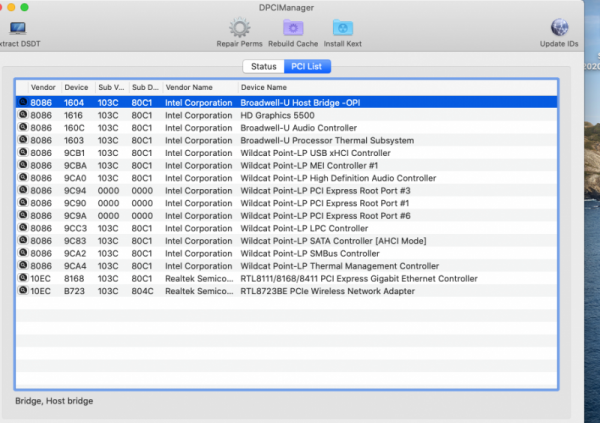The image size is (600, 423).
Task: Select the Wildcat Point-LP USB xHCI Controller row
Action: pos(300,153)
